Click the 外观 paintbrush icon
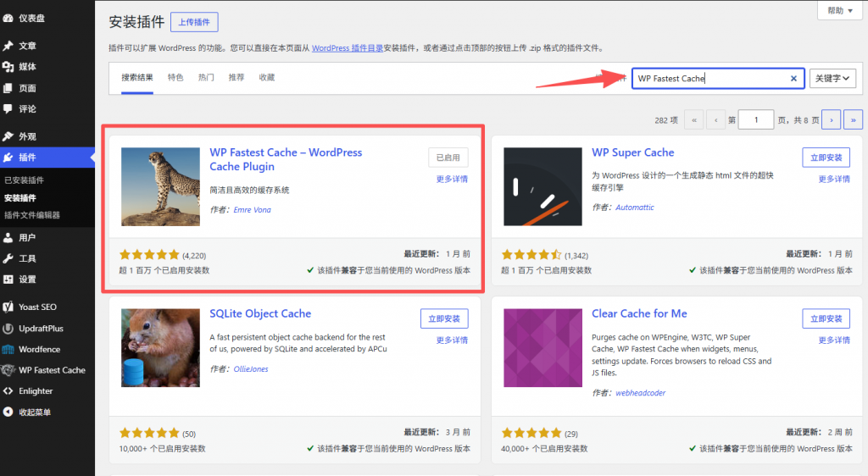This screenshot has height=476, width=868. coord(8,136)
